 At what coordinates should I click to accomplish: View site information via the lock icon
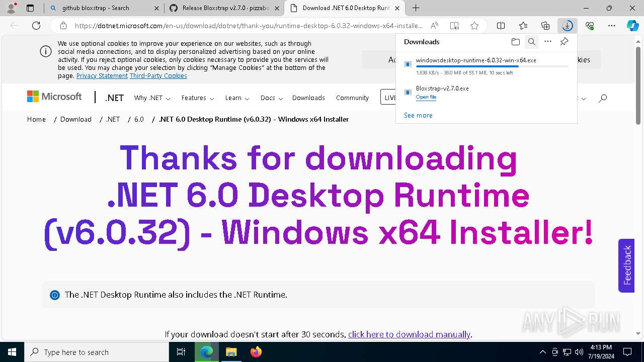pos(63,26)
